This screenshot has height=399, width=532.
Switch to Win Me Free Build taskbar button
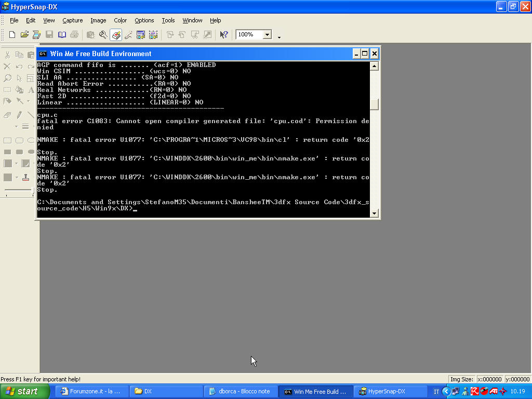click(316, 392)
